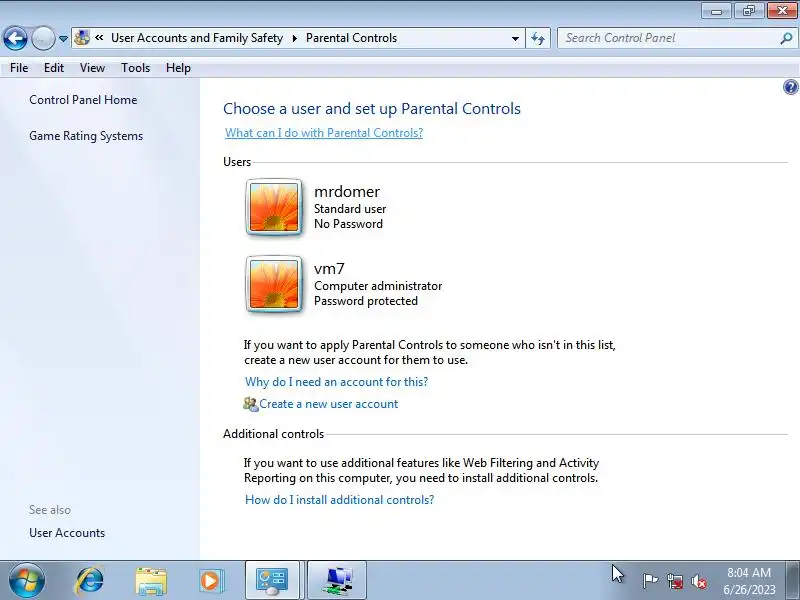Open the Action Center flag icon

tap(650, 581)
